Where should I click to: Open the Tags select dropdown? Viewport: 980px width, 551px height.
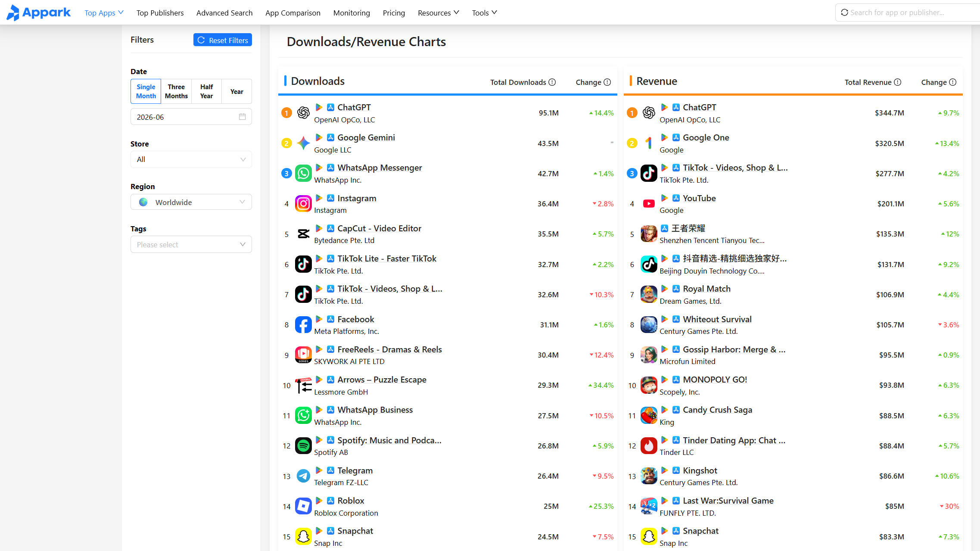[191, 244]
